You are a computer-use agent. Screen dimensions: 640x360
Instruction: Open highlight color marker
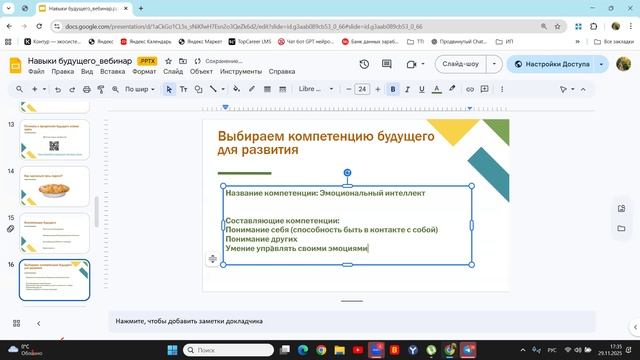click(452, 89)
